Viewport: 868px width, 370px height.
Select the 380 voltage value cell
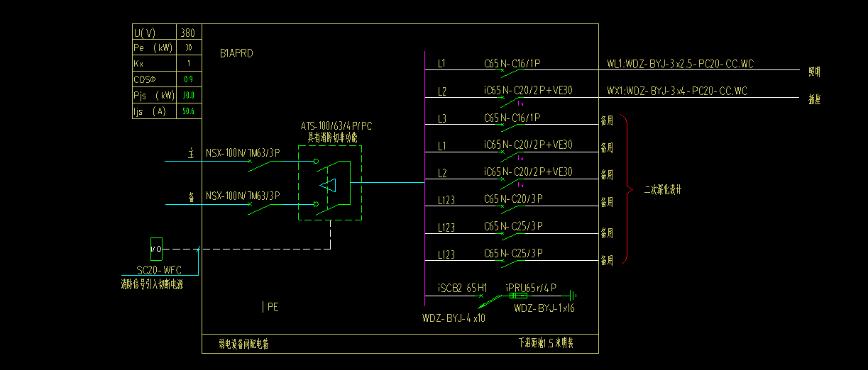click(x=188, y=33)
